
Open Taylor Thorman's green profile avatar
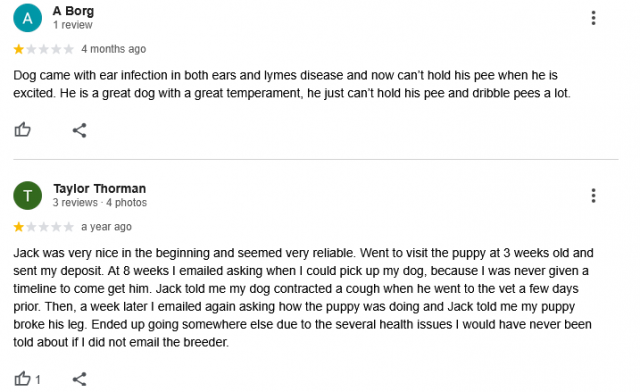pyautogui.click(x=27, y=196)
